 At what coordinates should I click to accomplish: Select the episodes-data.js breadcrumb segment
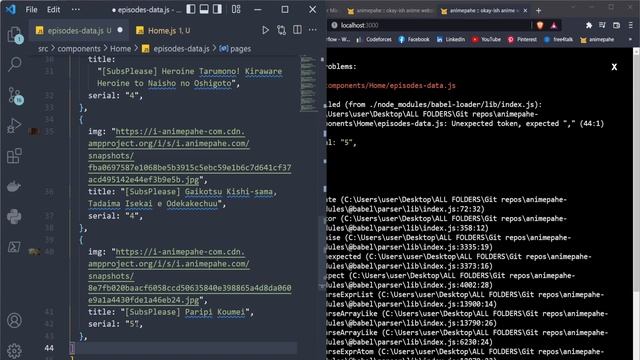pos(181,49)
